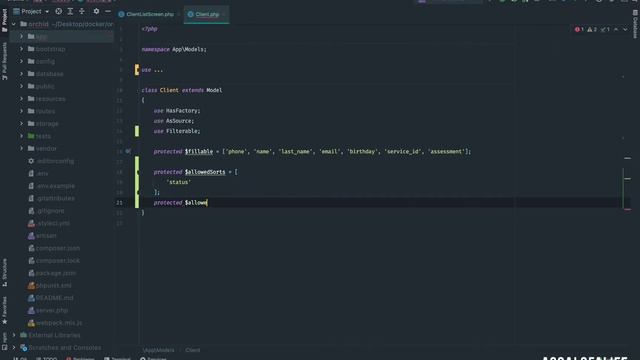Click Scratches and Consoles icon
Viewport: 640px width, 360px height.
(x=23, y=348)
